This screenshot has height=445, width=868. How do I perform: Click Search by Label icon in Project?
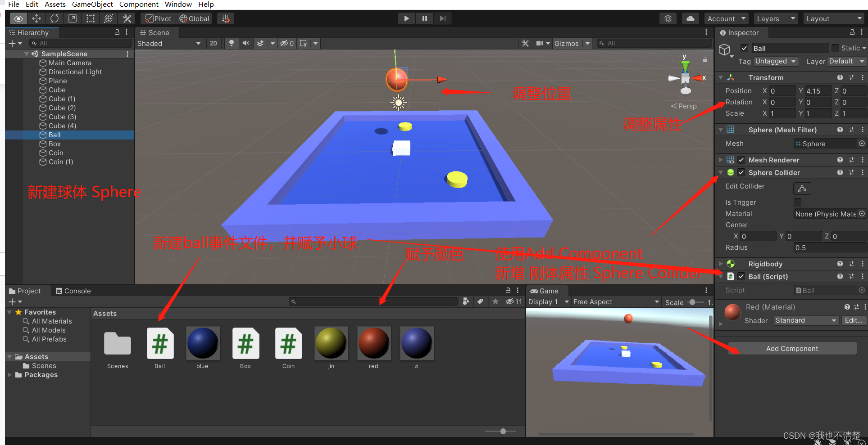click(480, 301)
